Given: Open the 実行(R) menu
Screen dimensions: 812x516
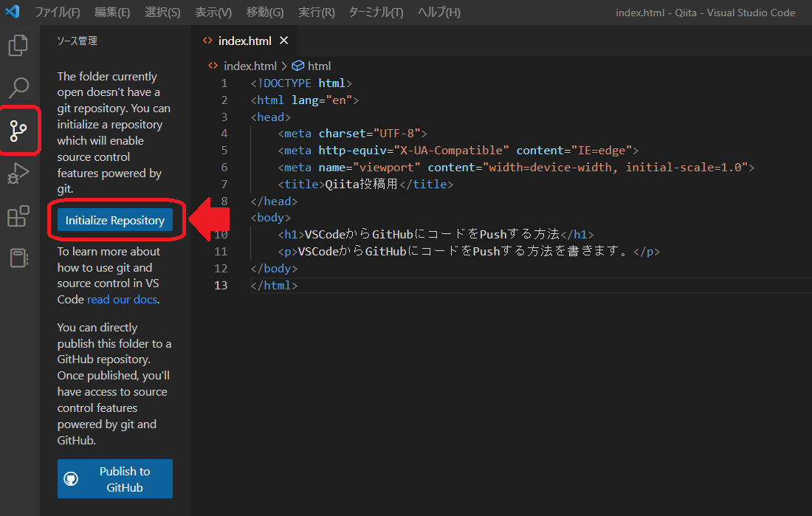Looking at the screenshot, I should point(317,12).
